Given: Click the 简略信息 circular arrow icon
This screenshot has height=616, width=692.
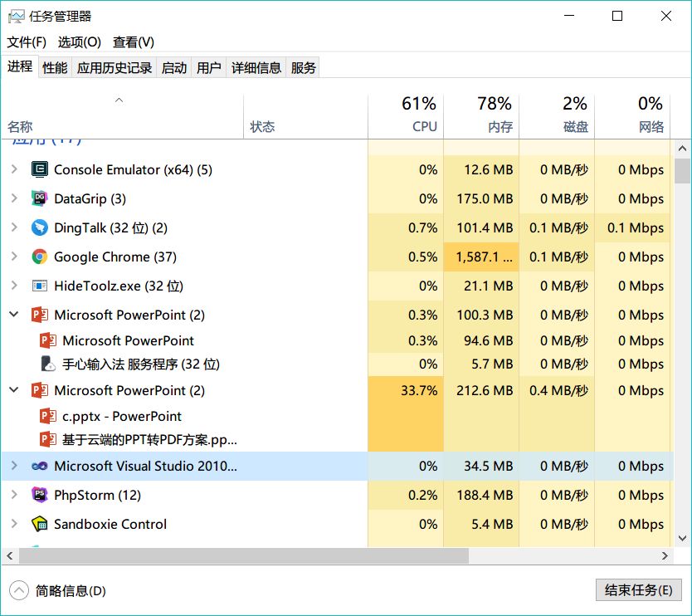Looking at the screenshot, I should (18, 590).
